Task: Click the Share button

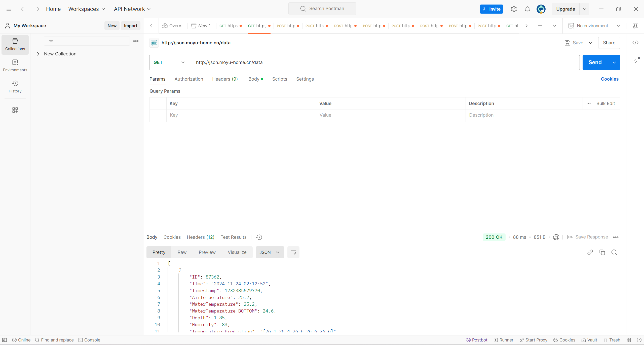Action: pyautogui.click(x=609, y=43)
